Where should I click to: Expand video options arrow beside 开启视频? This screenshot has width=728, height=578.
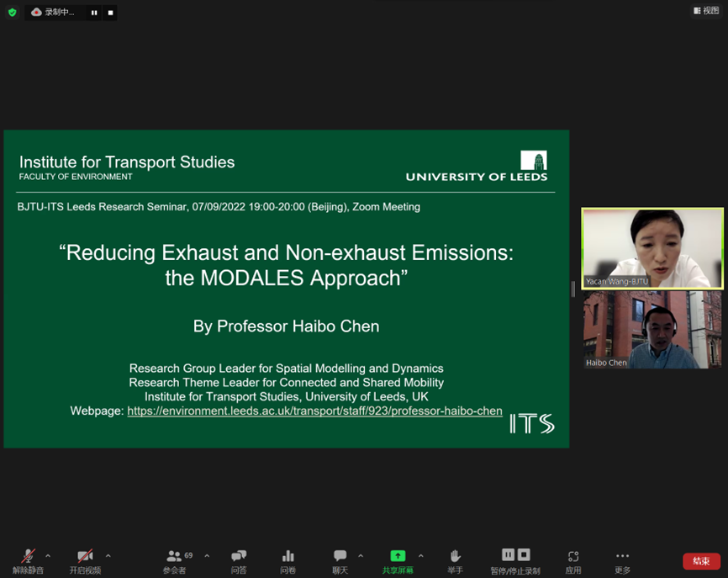(x=108, y=555)
